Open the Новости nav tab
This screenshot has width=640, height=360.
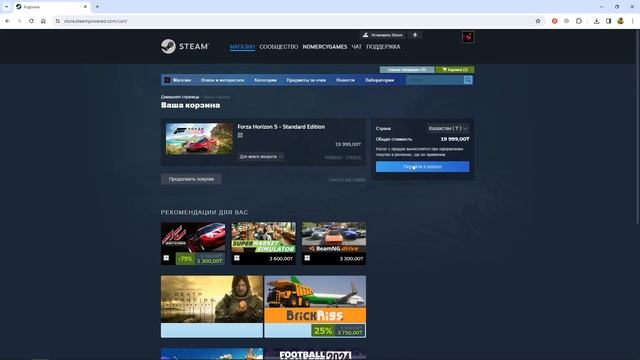pos(345,80)
